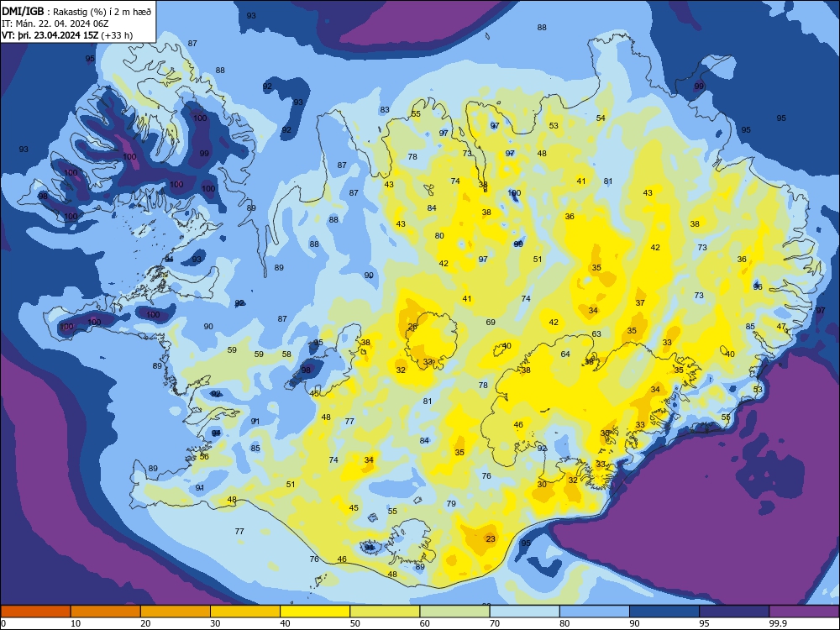The image size is (840, 630).
Task: Click the 'DMI/IGB' title text
Action: coord(23,11)
